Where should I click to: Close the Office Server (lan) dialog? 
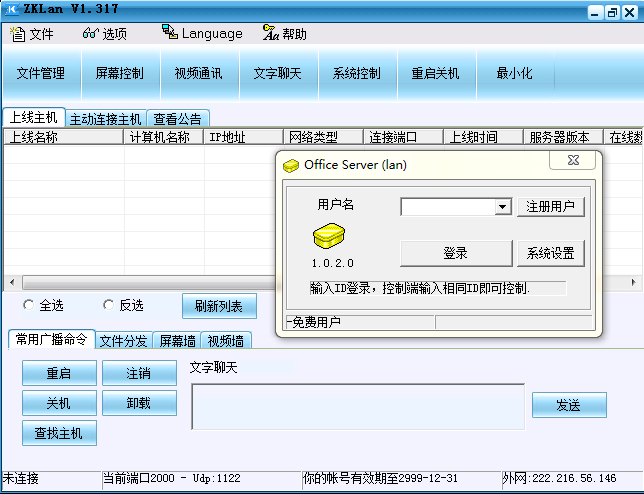point(573,160)
